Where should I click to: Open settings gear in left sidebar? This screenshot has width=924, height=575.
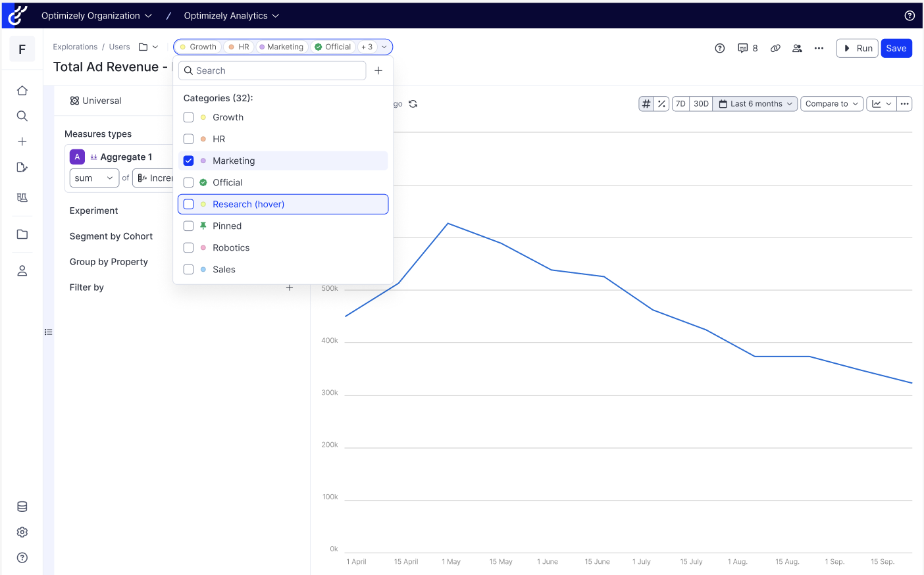point(22,532)
